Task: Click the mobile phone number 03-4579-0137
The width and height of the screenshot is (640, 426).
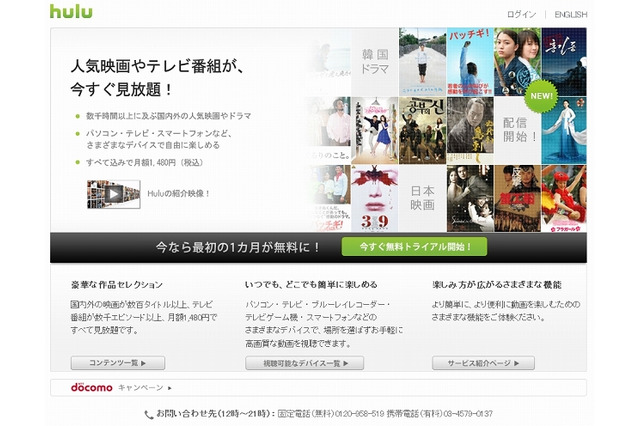Action: coord(468,414)
